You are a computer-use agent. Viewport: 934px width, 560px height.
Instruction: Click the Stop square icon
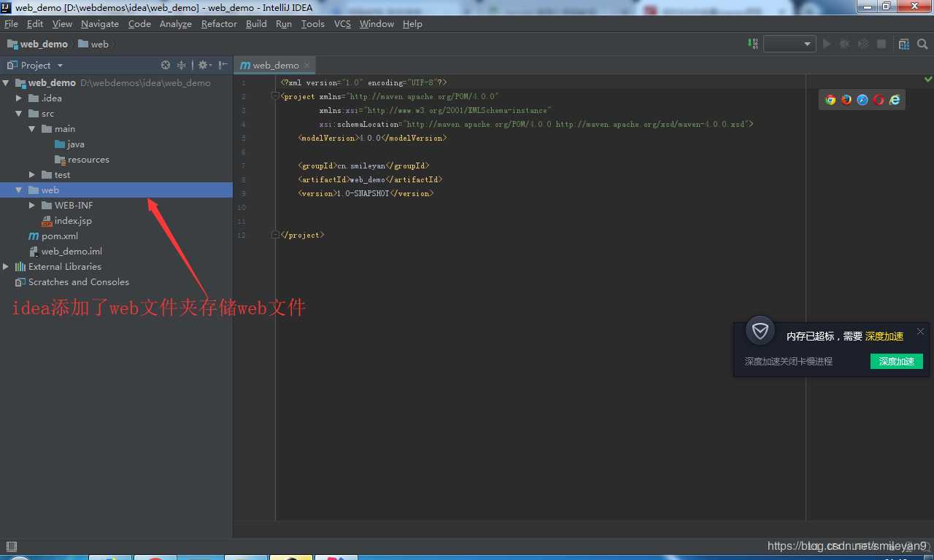(881, 44)
